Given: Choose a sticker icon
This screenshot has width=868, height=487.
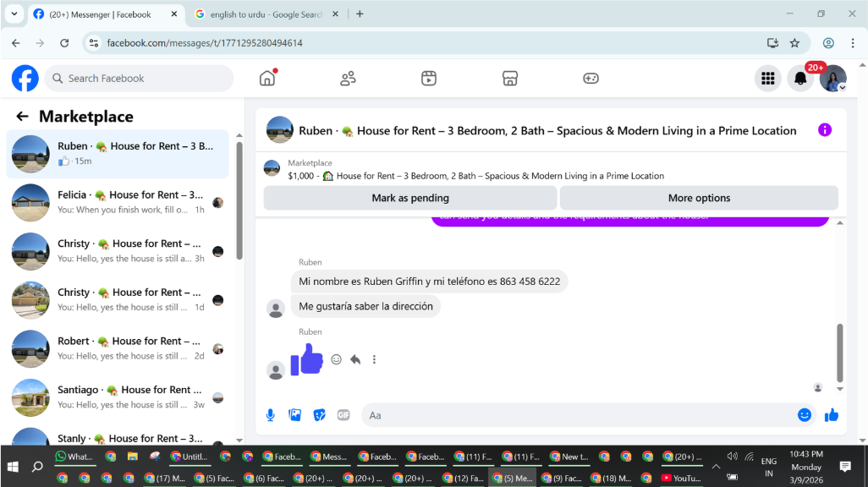Looking at the screenshot, I should tap(320, 415).
